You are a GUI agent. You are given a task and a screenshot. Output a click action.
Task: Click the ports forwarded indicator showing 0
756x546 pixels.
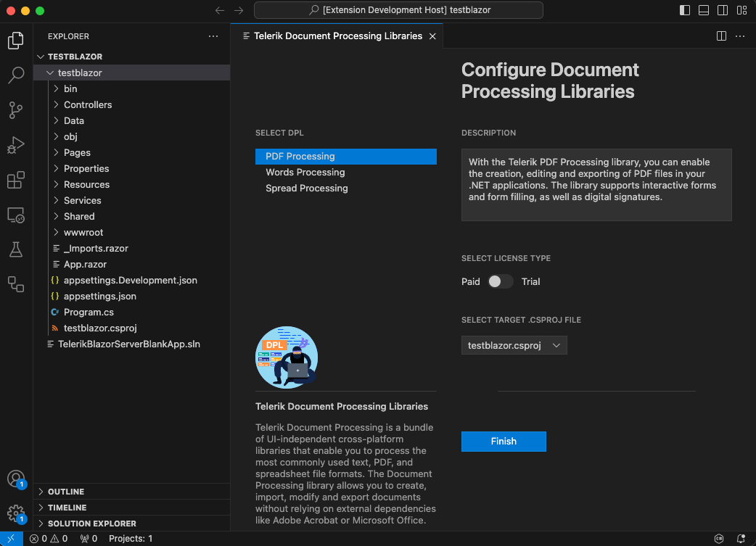coord(89,539)
